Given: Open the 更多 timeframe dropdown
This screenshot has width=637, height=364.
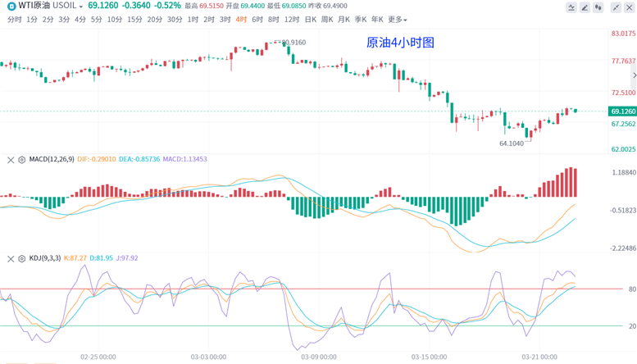Looking at the screenshot, I should (x=397, y=19).
